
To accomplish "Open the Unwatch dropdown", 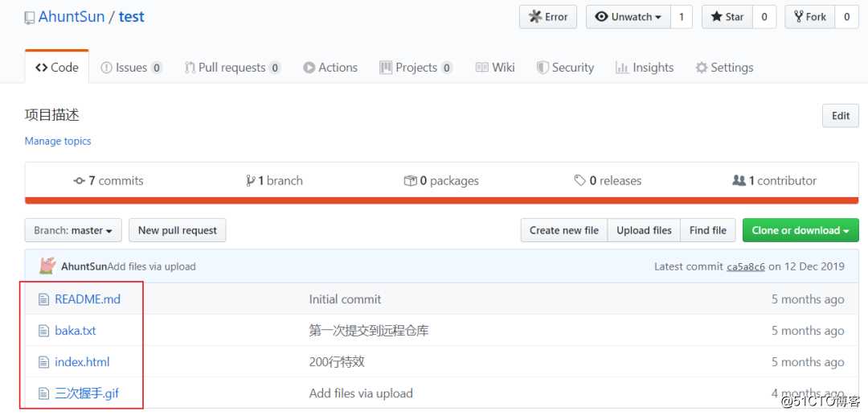I will tap(628, 17).
